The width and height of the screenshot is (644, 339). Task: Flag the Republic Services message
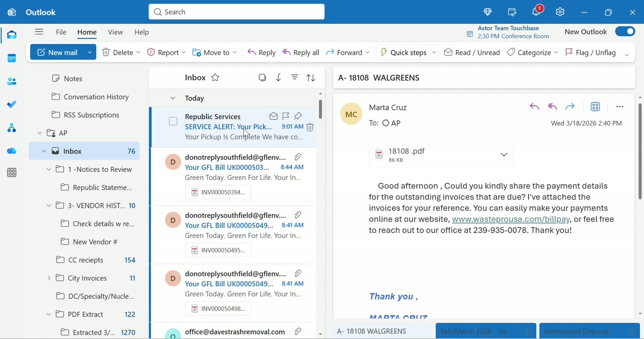pos(286,116)
